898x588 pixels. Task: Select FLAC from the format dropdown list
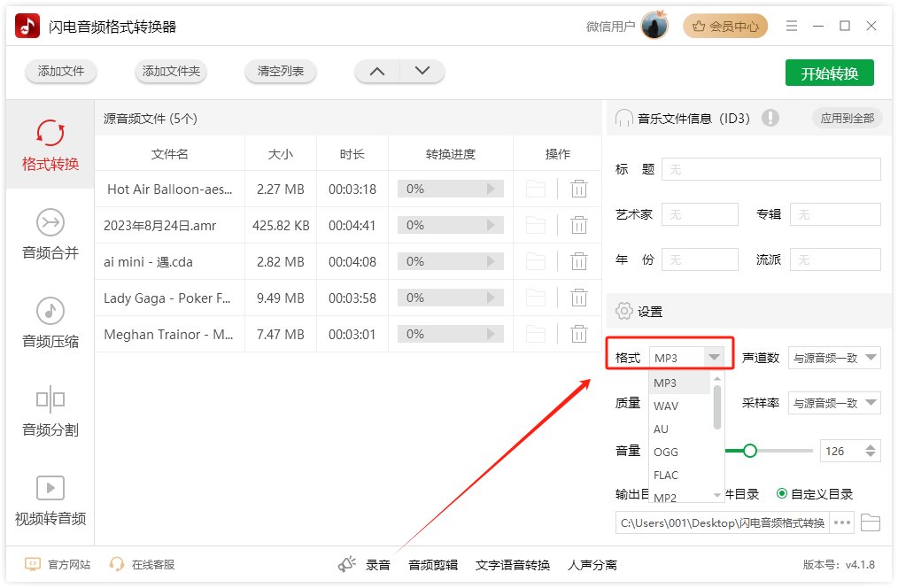pyautogui.click(x=665, y=475)
